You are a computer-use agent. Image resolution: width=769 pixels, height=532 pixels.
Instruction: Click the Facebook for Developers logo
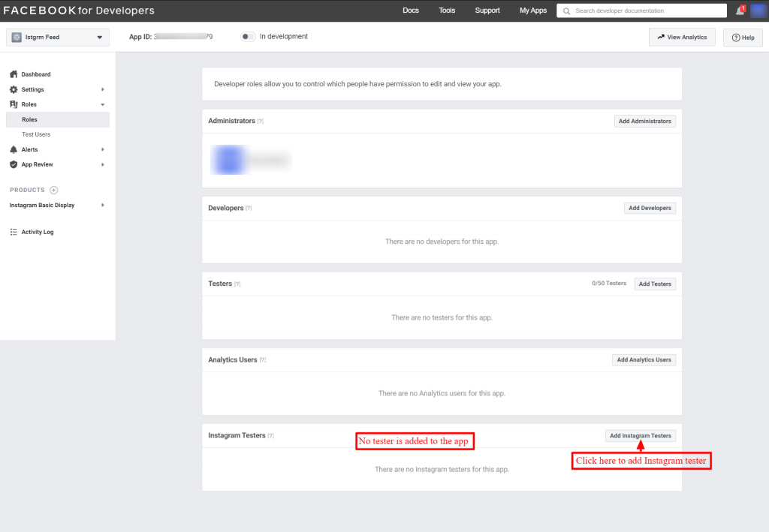click(79, 11)
